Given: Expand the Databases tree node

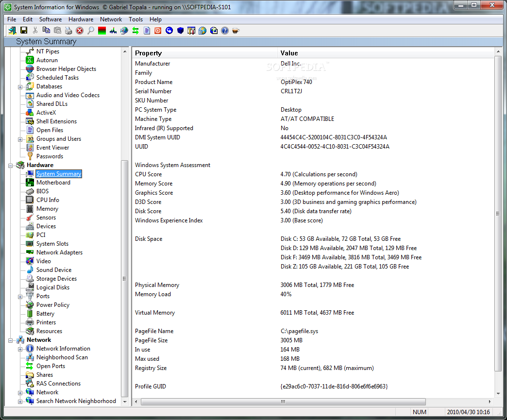Looking at the screenshot, I should (x=20, y=87).
